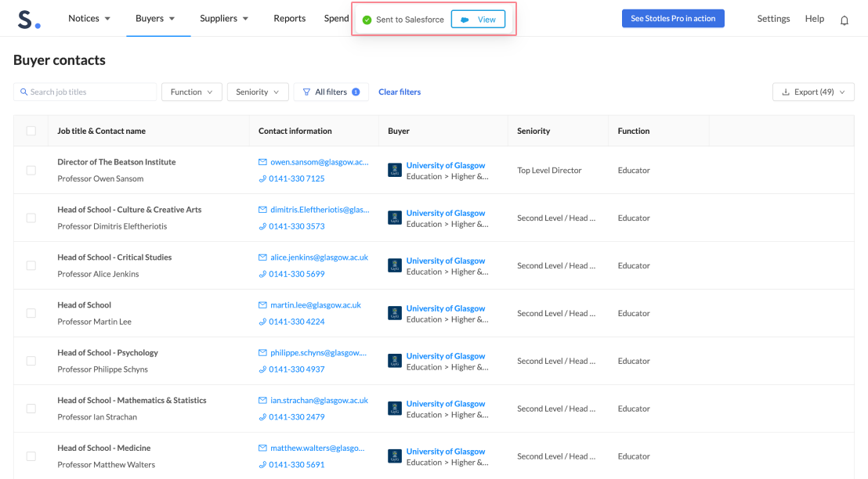Image resolution: width=868 pixels, height=479 pixels.
Task: Click the Function column header
Action: click(634, 131)
